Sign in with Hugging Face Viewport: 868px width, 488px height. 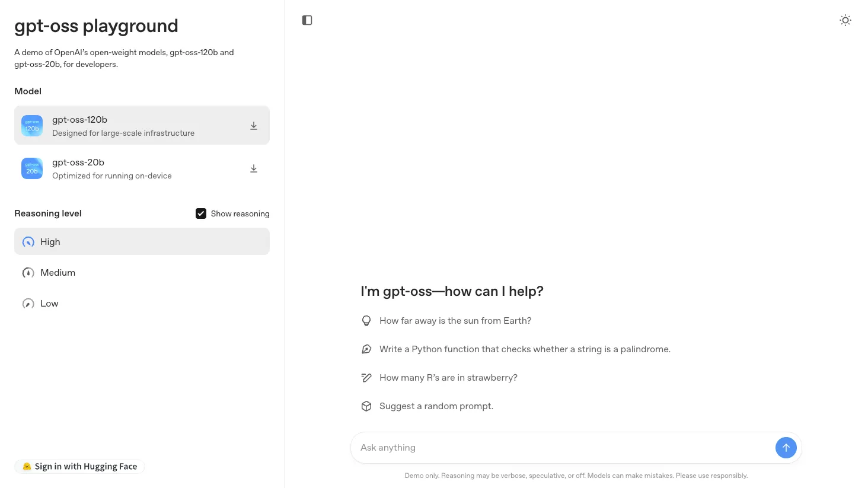point(79,467)
